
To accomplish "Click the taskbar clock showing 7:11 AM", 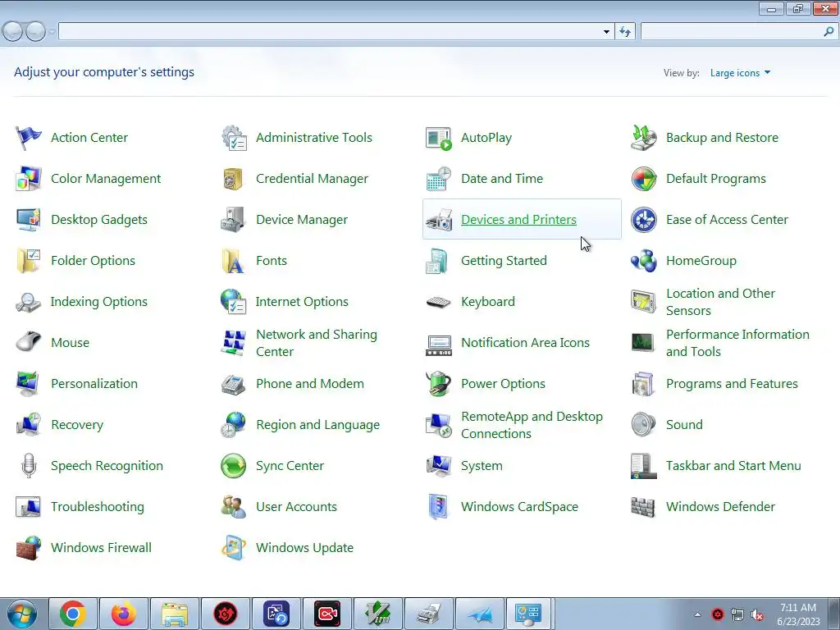I will pyautogui.click(x=798, y=614).
